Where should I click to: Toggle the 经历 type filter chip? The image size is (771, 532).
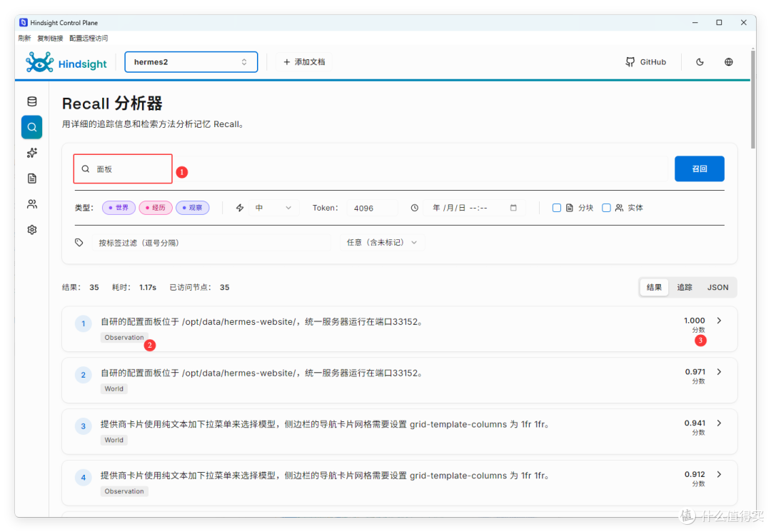(x=156, y=208)
